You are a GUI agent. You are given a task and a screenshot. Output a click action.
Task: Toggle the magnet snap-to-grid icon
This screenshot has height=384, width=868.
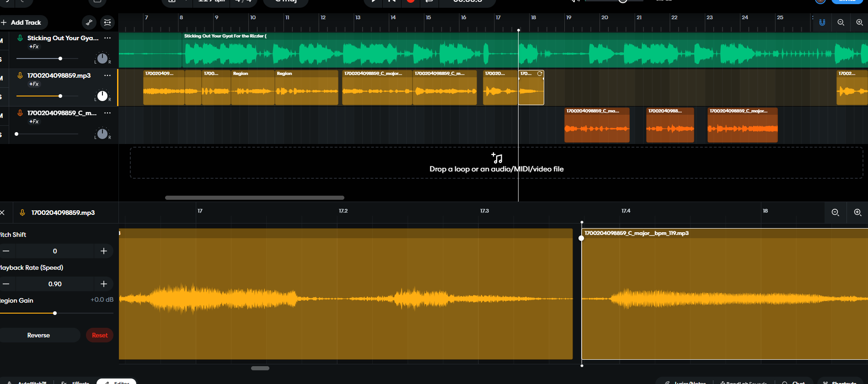[x=822, y=22]
